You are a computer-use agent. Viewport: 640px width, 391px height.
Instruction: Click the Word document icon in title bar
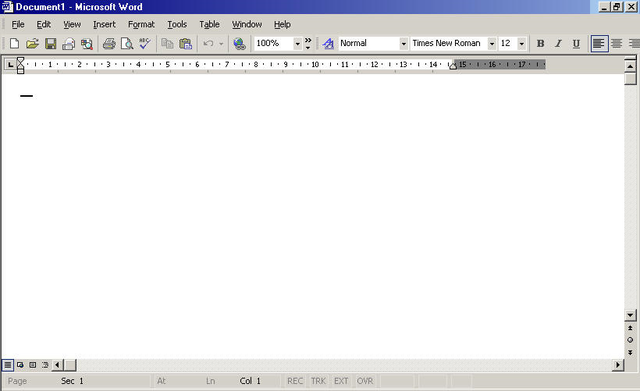(x=7, y=7)
